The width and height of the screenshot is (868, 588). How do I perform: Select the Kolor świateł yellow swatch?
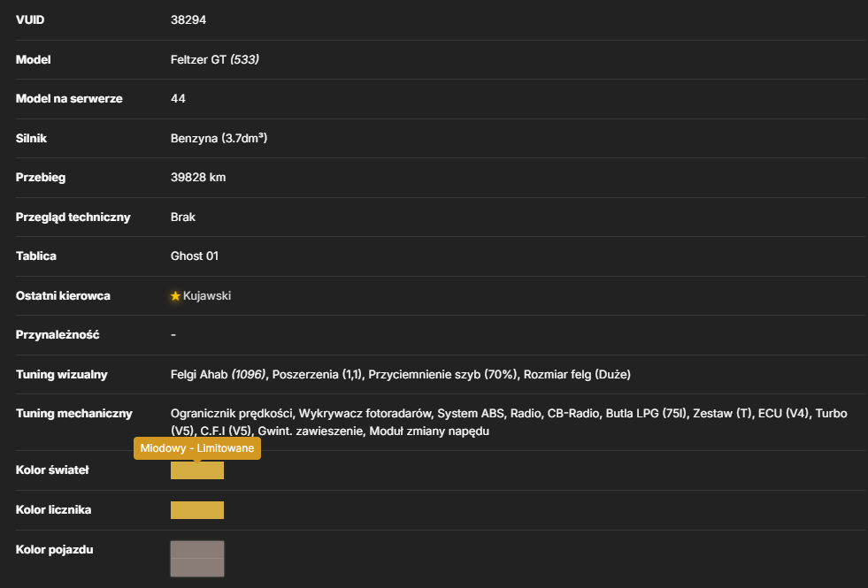[197, 470]
